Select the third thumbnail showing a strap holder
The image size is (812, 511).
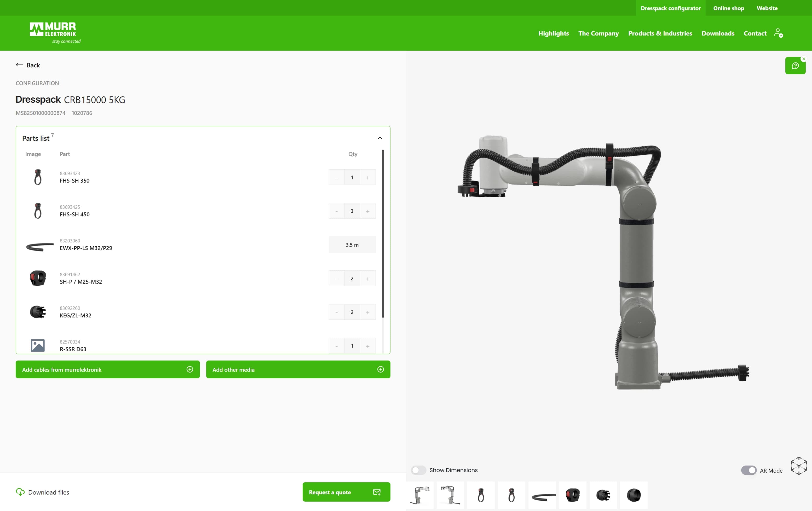click(481, 495)
